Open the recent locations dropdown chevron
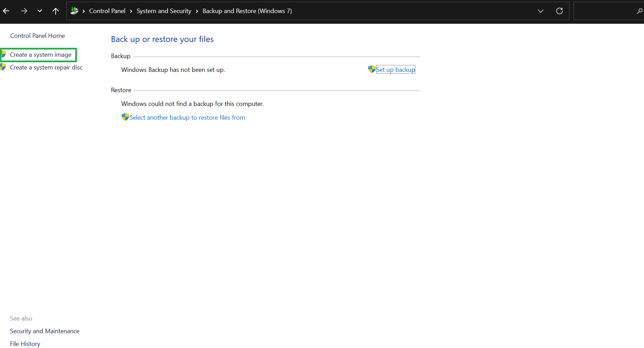Image resolution: width=644 pixels, height=348 pixels. (x=40, y=11)
